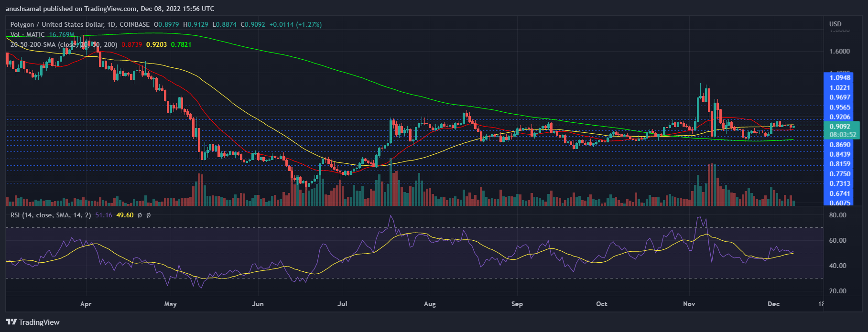Open the Polygon / United States Dollar symbol title
Viewport: 868px width, 332px height.
click(80, 24)
